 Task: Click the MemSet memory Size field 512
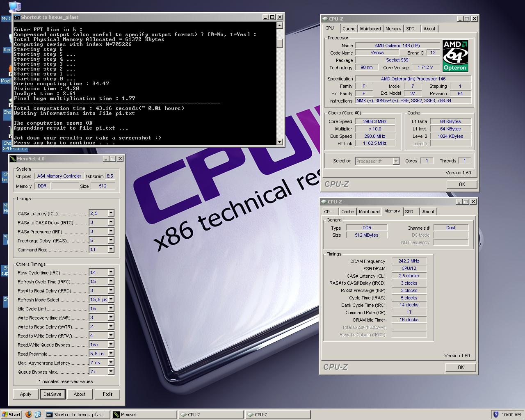pos(103,186)
